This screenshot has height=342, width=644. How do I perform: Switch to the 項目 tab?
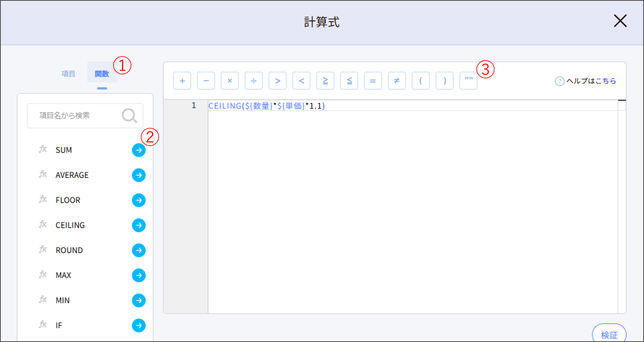point(68,74)
